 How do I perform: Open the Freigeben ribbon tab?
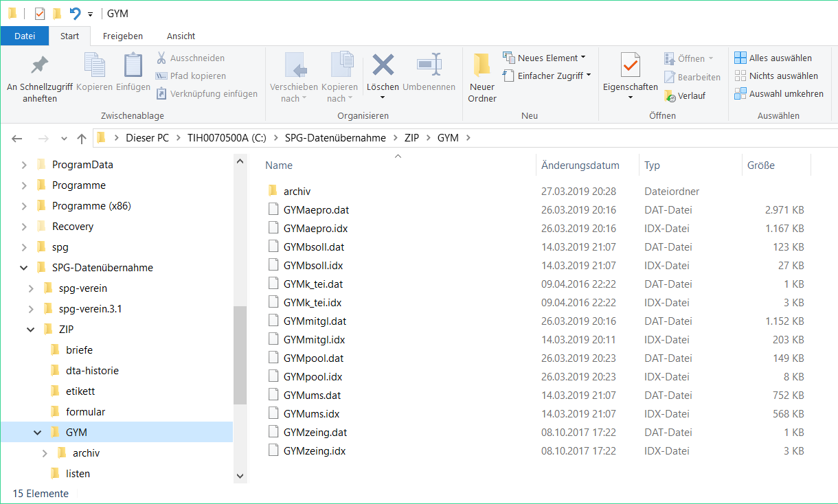point(122,36)
